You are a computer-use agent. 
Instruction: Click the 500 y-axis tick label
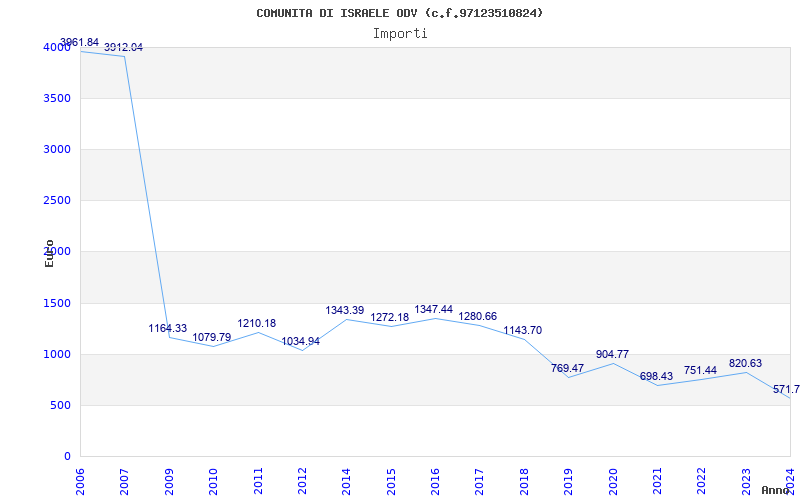(x=61, y=406)
